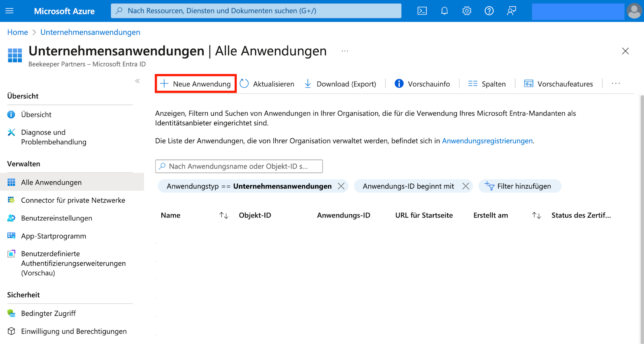The image size is (644, 344).
Task: Click URL für Startseite column header
Action: 424,216
